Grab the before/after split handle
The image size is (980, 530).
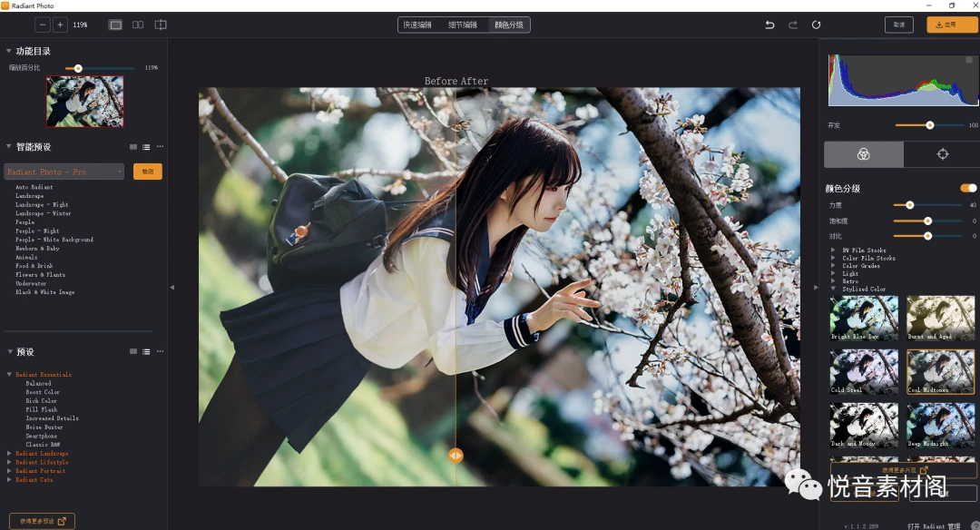456,456
